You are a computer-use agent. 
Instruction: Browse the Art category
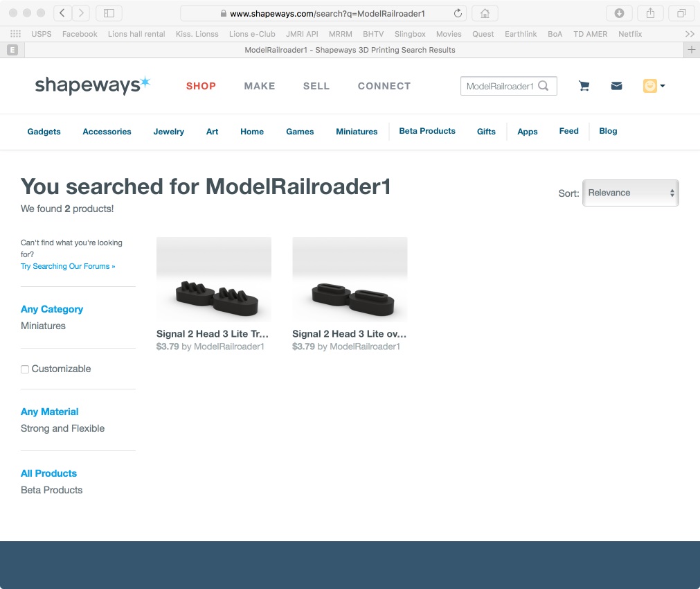pos(212,132)
